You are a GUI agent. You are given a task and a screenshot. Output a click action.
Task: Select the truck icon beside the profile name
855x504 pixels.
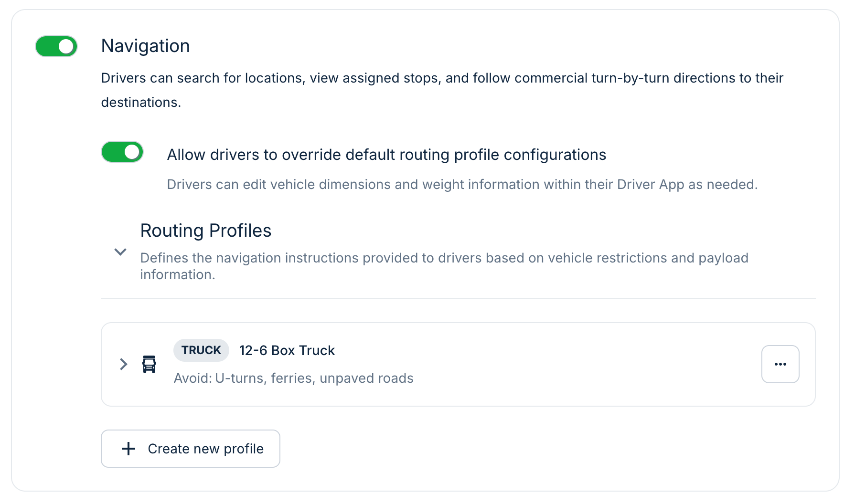149,364
